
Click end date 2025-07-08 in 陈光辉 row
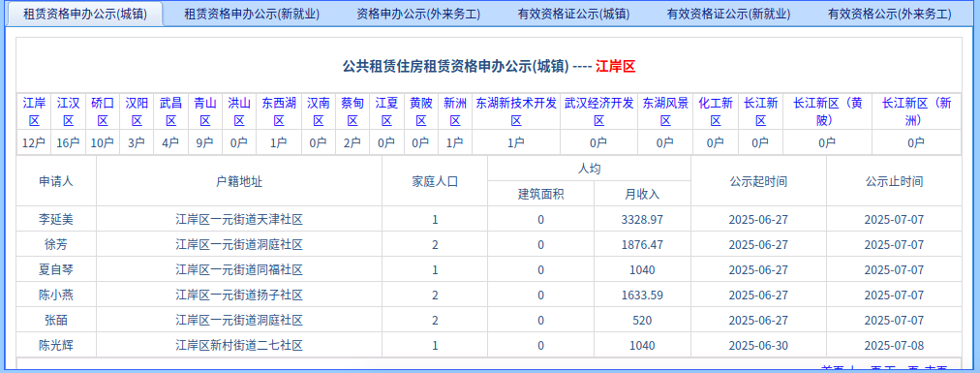coord(894,346)
